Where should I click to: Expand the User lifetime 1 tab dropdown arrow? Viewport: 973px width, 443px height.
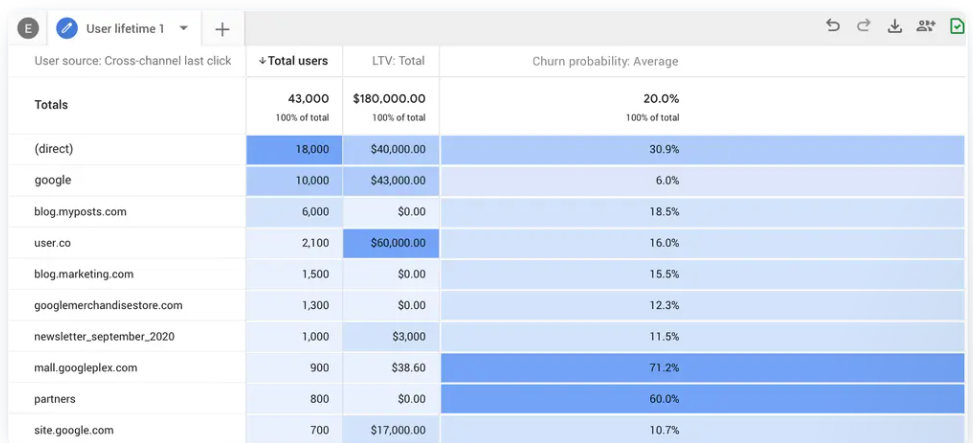(183, 28)
